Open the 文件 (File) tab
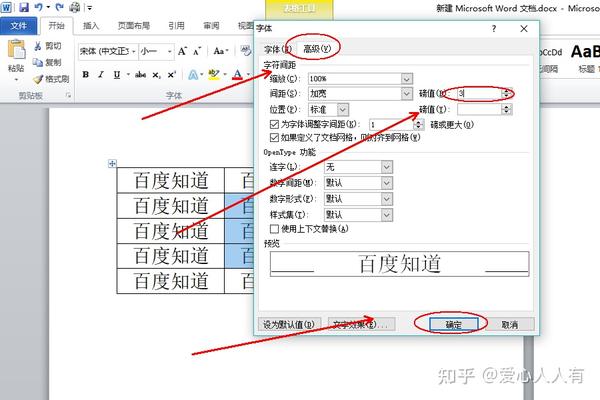 pyautogui.click(x=18, y=26)
